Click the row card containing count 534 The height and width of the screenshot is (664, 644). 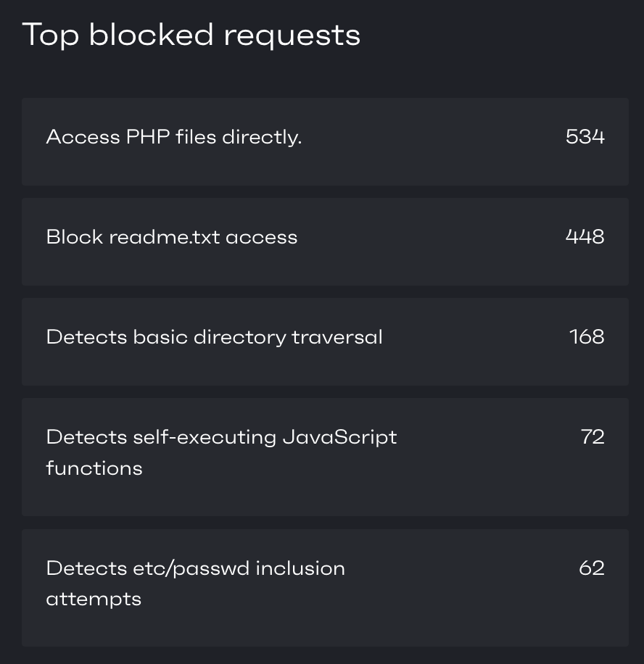pos(325,142)
